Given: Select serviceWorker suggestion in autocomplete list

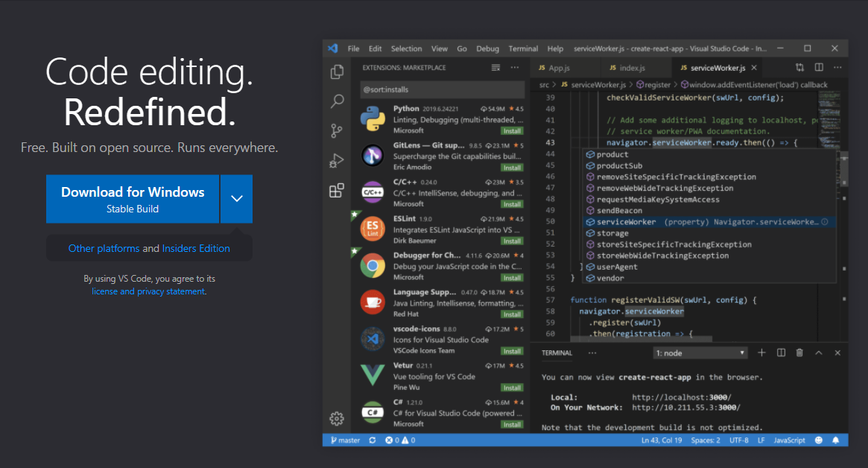Looking at the screenshot, I should coord(710,221).
